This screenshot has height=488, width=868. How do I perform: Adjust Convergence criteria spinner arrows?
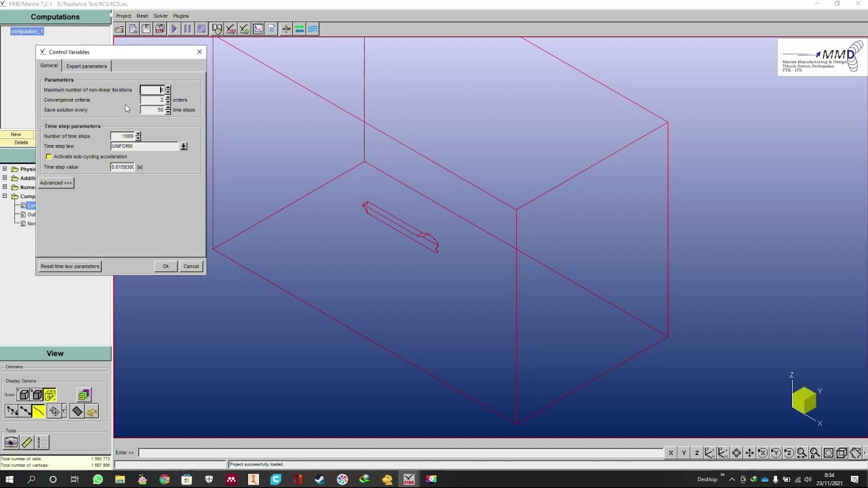click(167, 100)
